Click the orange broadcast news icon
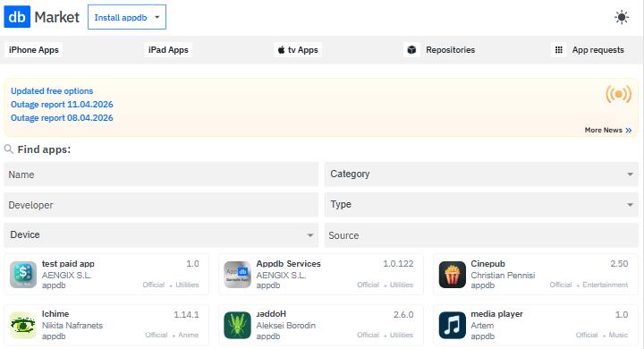The image size is (644, 349). [618, 94]
